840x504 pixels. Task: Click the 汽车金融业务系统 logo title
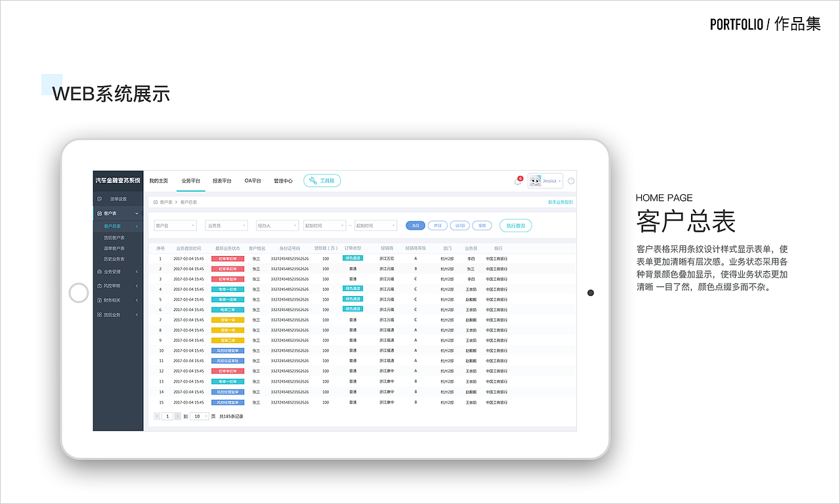(x=118, y=180)
